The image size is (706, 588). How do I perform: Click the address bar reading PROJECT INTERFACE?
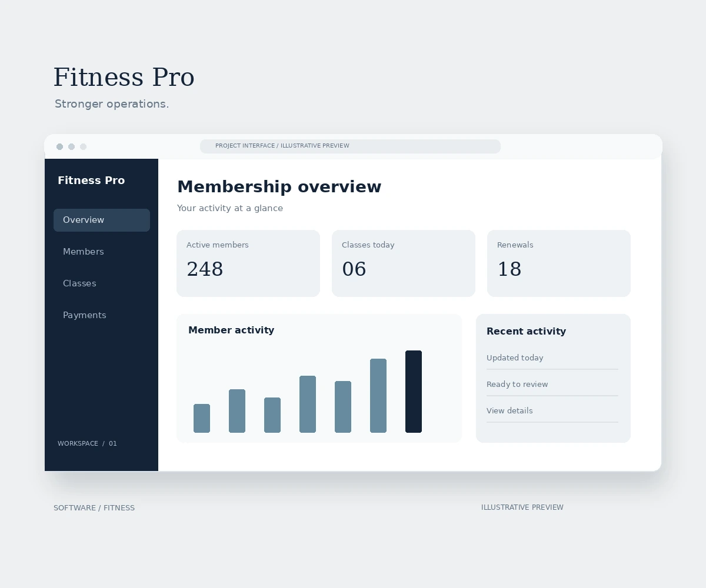click(x=350, y=146)
